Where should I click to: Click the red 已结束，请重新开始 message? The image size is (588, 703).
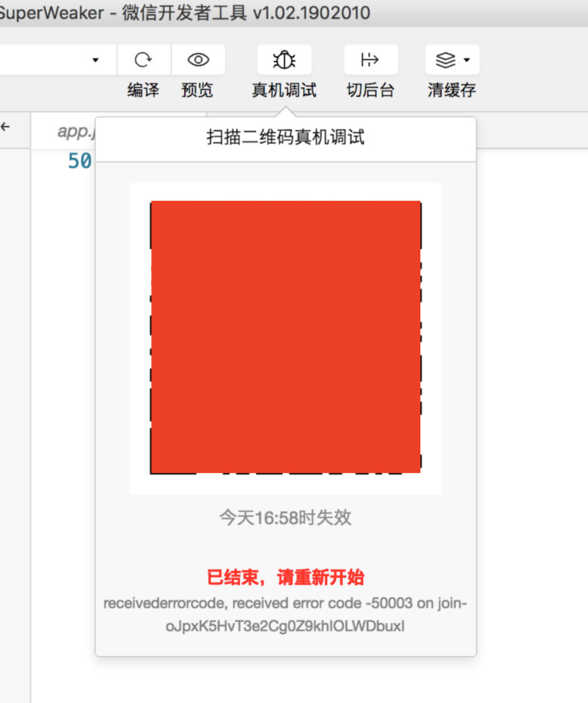286,577
